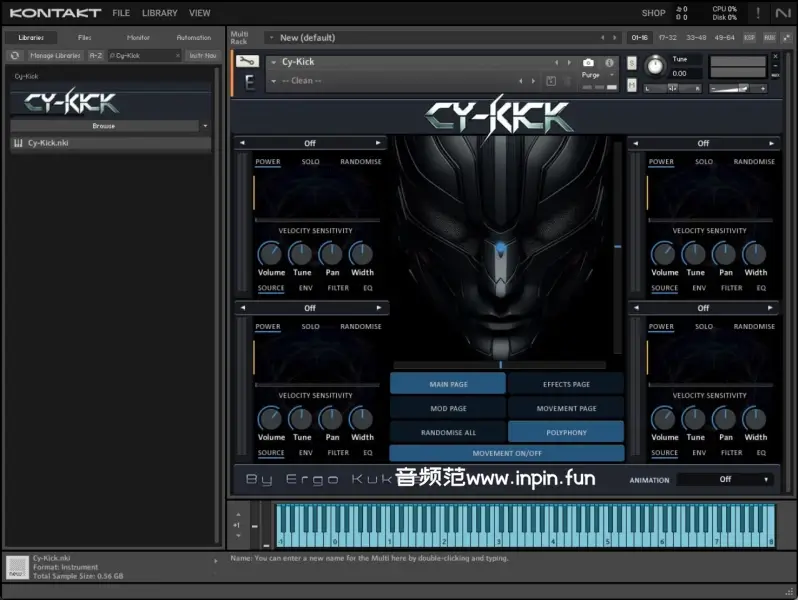Toggle the MOVEMENT ON/OFF button
This screenshot has width=798, height=600.
click(506, 453)
